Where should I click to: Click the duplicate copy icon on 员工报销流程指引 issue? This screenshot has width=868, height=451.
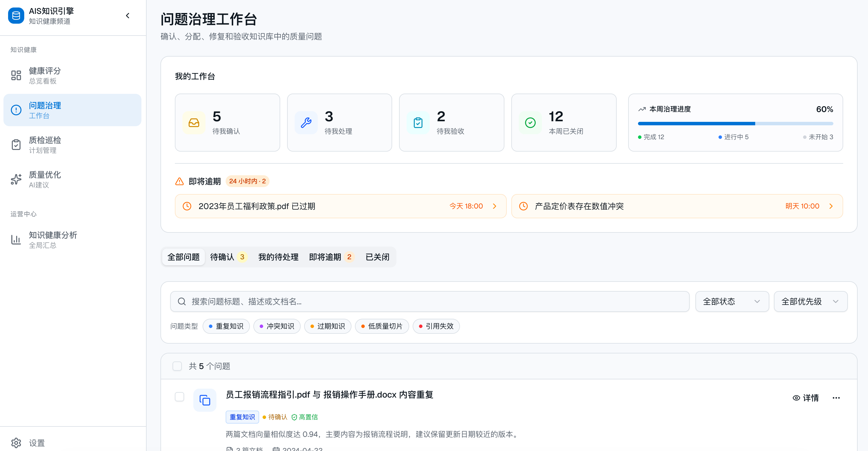click(x=205, y=400)
